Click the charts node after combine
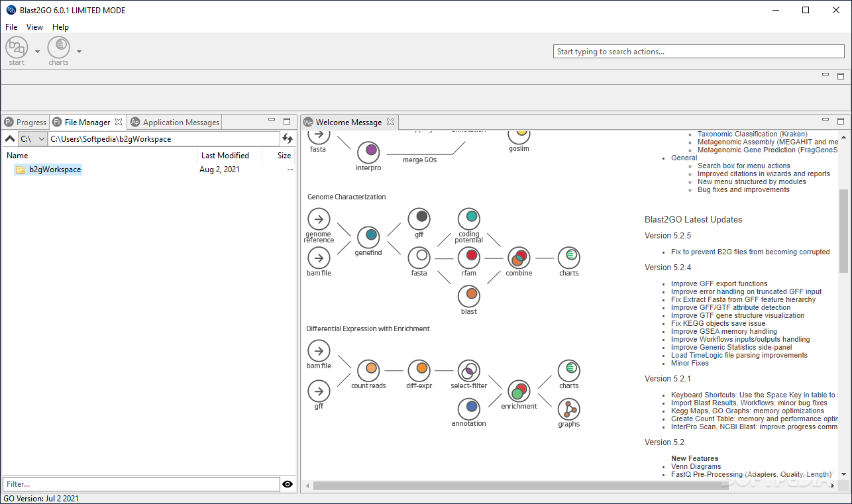The image size is (852, 504). click(568, 257)
